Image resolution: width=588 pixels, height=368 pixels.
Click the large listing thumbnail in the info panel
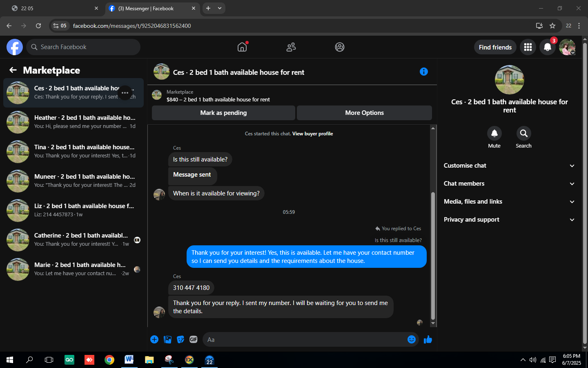(510, 80)
